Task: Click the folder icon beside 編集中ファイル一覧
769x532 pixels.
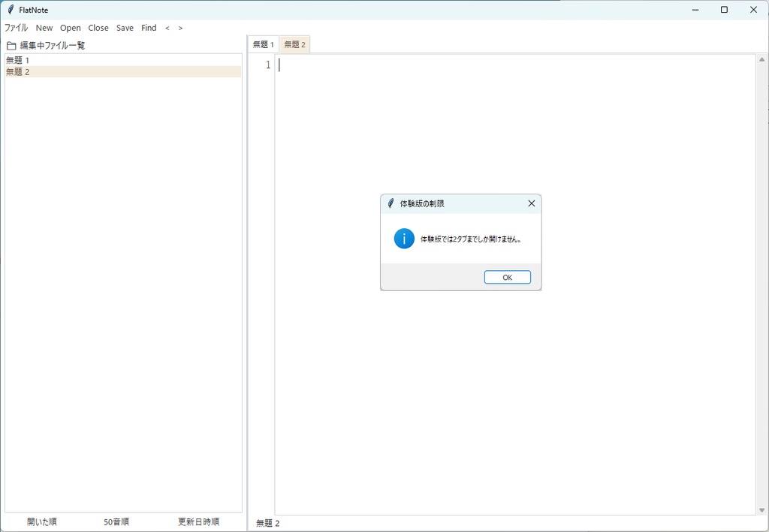Action: tap(10, 45)
